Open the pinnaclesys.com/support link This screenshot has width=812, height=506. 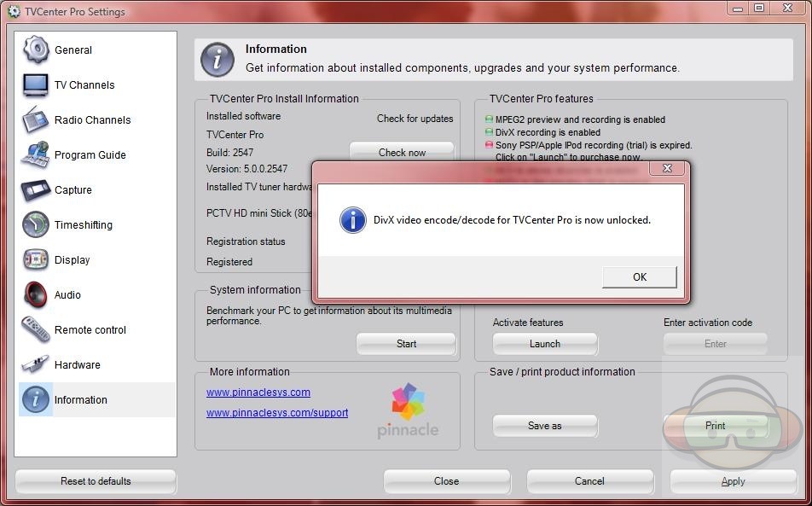(x=276, y=413)
